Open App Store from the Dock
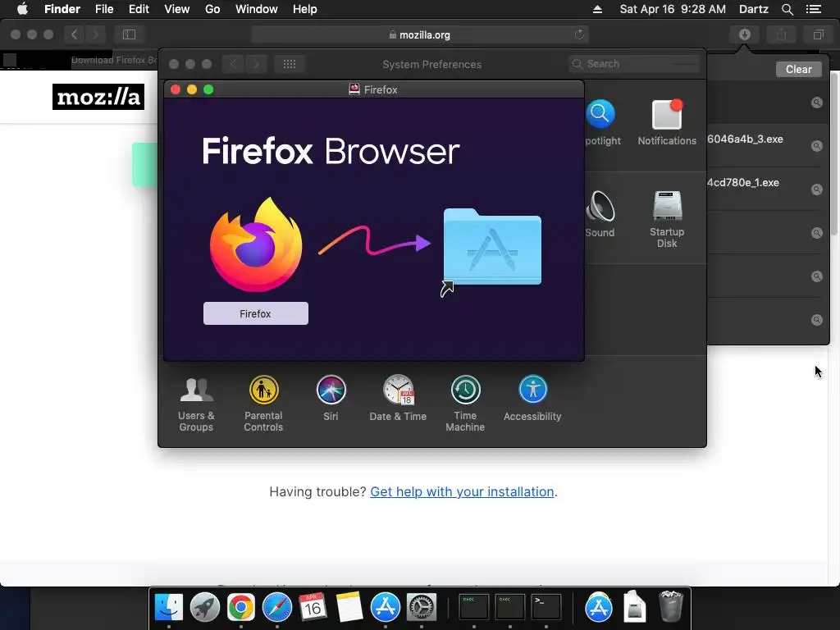This screenshot has width=840, height=630. [386, 607]
